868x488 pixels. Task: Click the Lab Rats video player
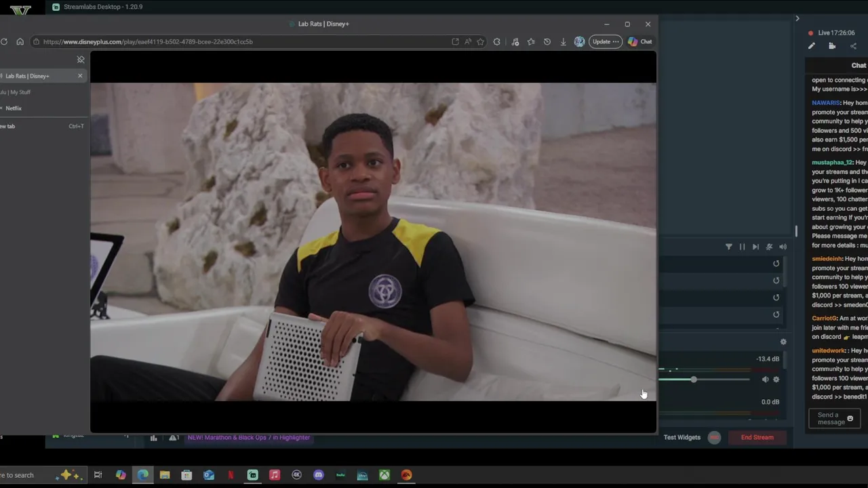pos(373,242)
